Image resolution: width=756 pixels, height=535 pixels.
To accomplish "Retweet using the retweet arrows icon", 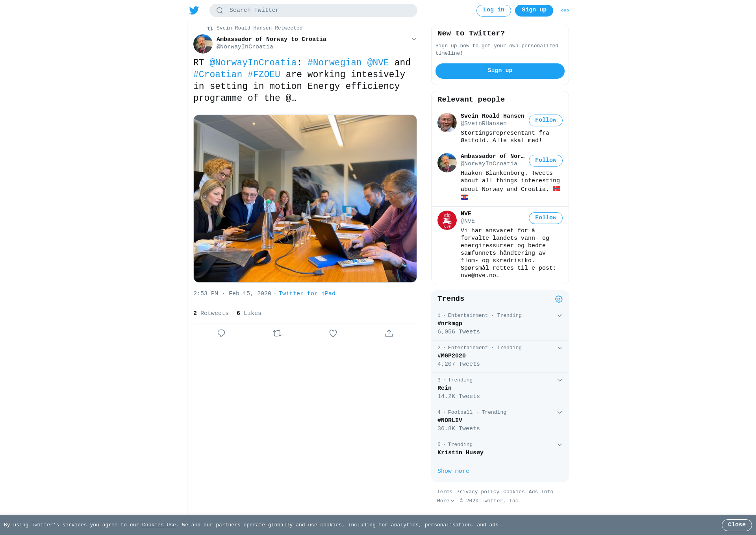I will (277, 333).
